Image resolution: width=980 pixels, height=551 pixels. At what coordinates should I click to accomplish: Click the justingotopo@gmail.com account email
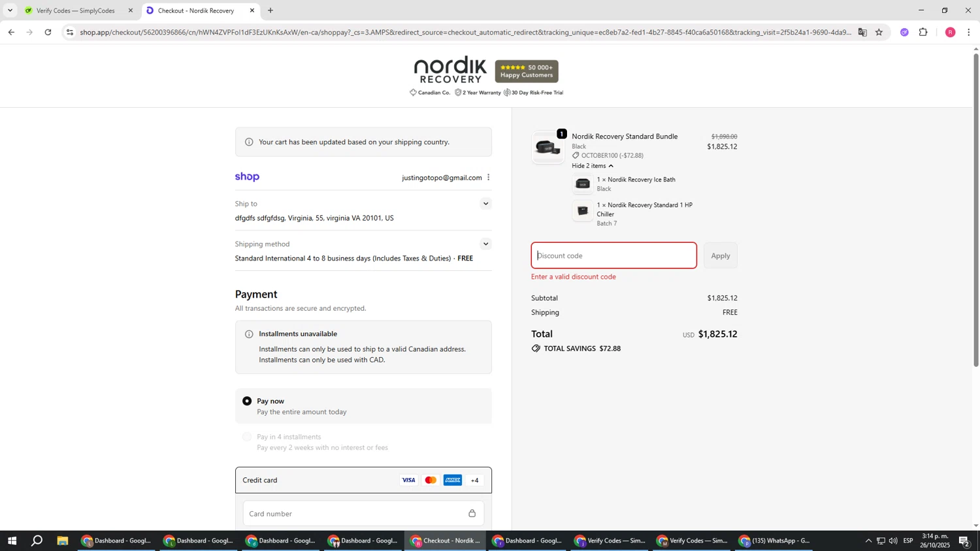tap(442, 178)
